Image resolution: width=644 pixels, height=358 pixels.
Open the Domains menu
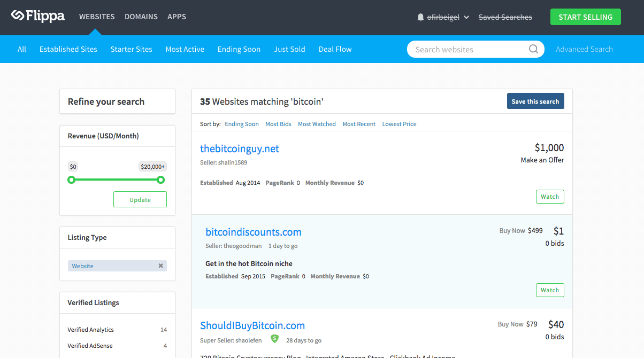[141, 17]
